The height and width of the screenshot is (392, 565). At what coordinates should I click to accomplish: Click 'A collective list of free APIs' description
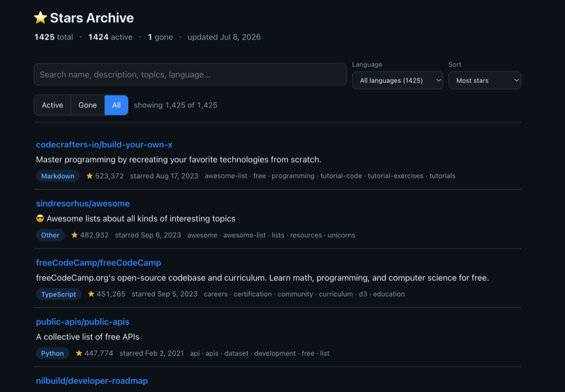[x=87, y=337]
